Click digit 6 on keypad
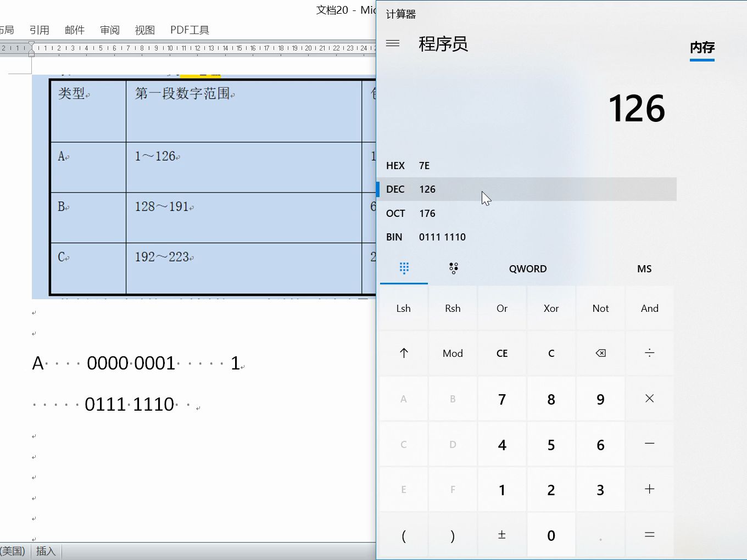The image size is (747, 560). (600, 445)
